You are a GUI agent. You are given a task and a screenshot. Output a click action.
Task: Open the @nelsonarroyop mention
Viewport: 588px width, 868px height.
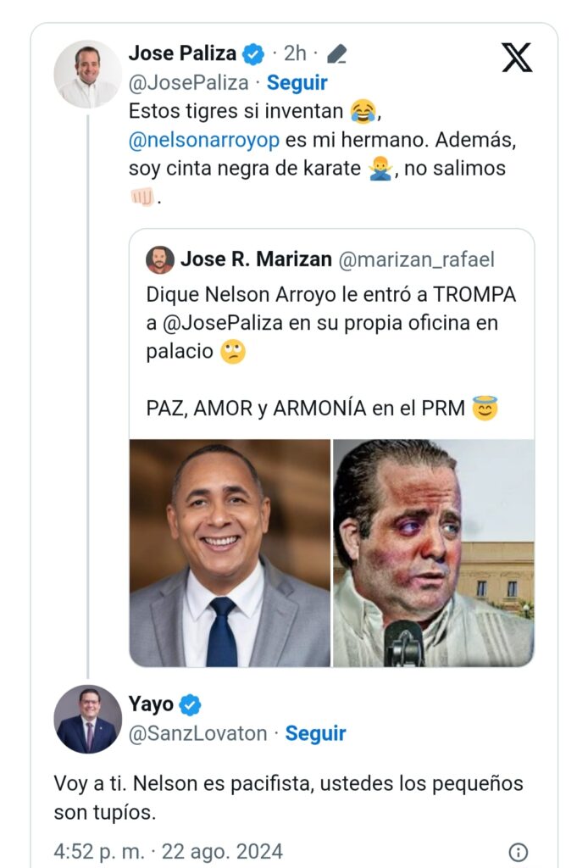(x=209, y=139)
